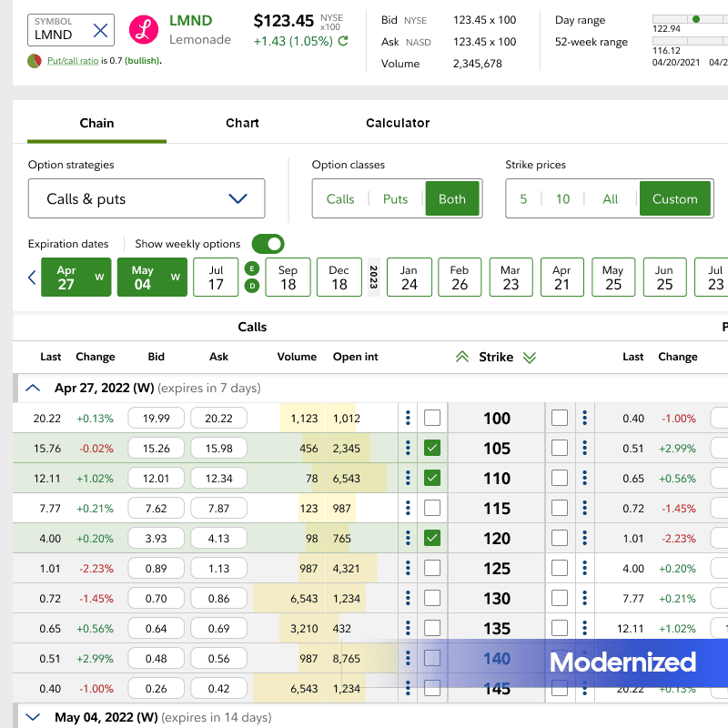The width and height of the screenshot is (728, 728).
Task: Switch to the Calculator tab
Action: tap(398, 123)
